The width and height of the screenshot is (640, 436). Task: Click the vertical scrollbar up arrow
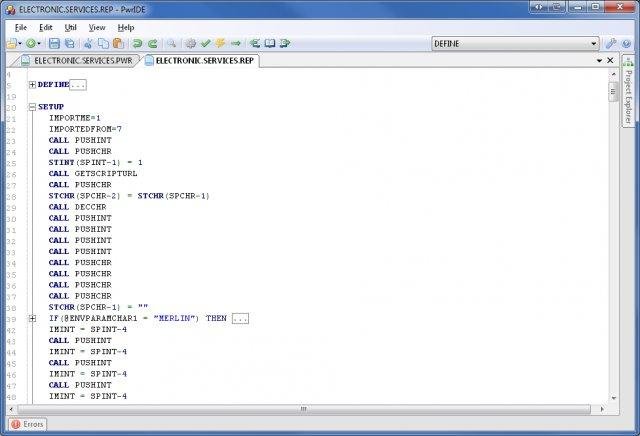point(613,74)
